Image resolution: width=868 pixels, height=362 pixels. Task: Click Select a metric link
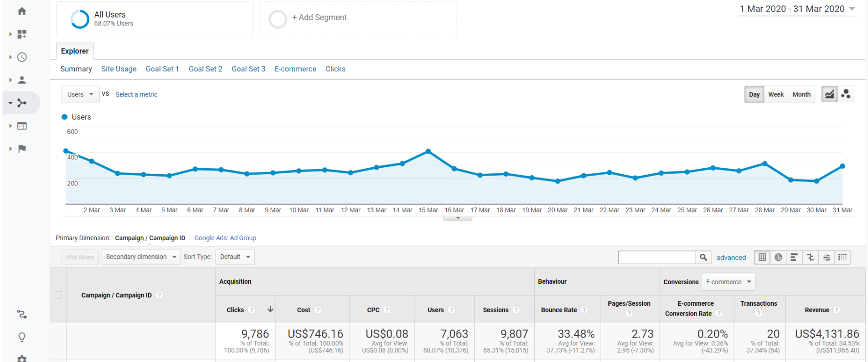[136, 94]
